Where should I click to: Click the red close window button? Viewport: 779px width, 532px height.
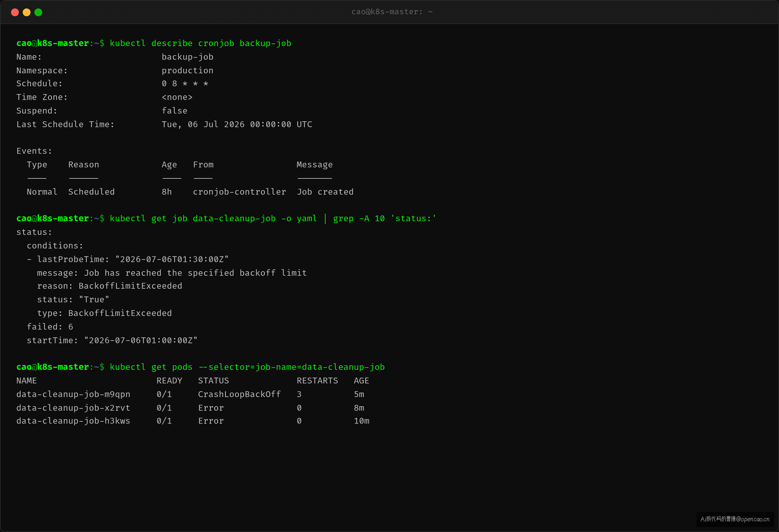pos(15,12)
